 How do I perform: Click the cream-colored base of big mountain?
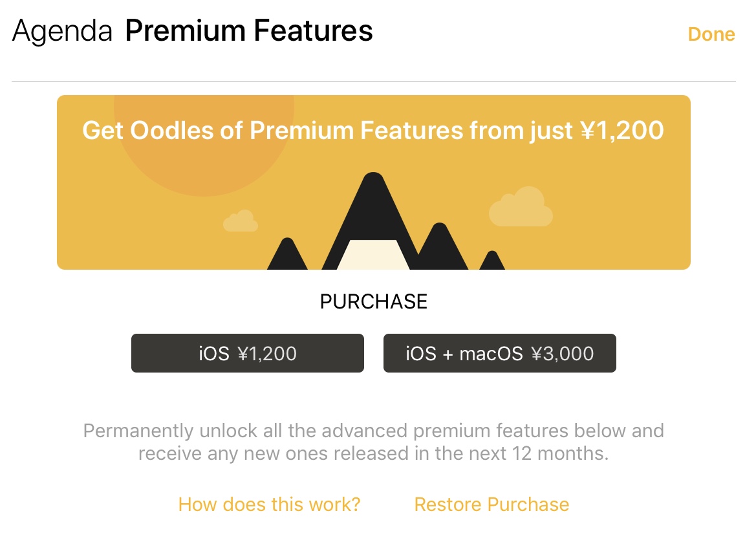tap(373, 255)
